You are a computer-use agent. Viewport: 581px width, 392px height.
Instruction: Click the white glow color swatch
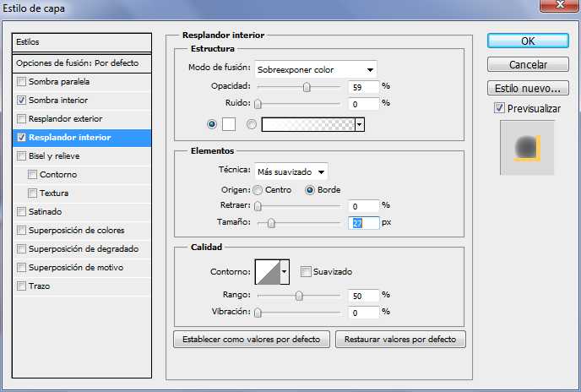click(x=229, y=124)
